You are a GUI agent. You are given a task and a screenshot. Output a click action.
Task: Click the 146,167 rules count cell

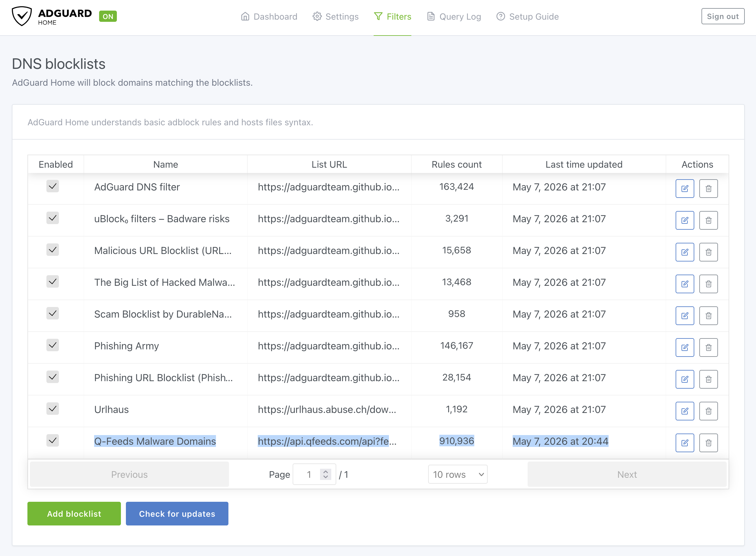click(x=457, y=346)
